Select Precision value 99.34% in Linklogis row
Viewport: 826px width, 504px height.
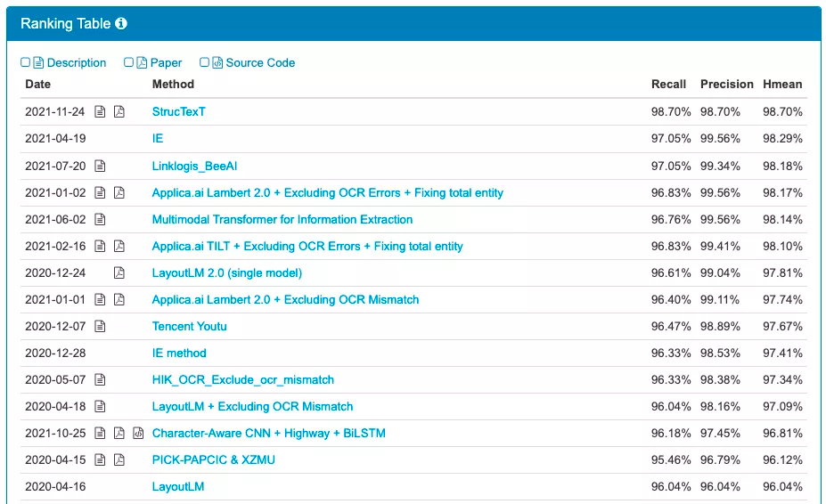click(x=720, y=166)
